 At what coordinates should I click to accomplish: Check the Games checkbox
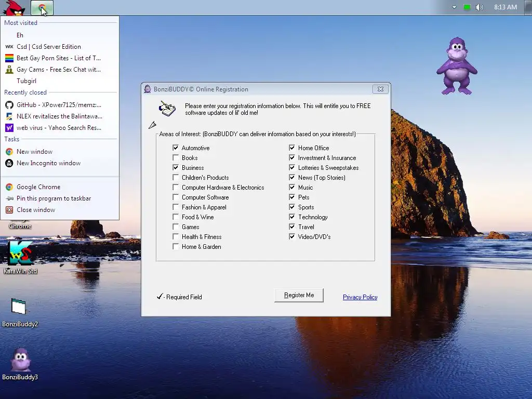coord(176,227)
